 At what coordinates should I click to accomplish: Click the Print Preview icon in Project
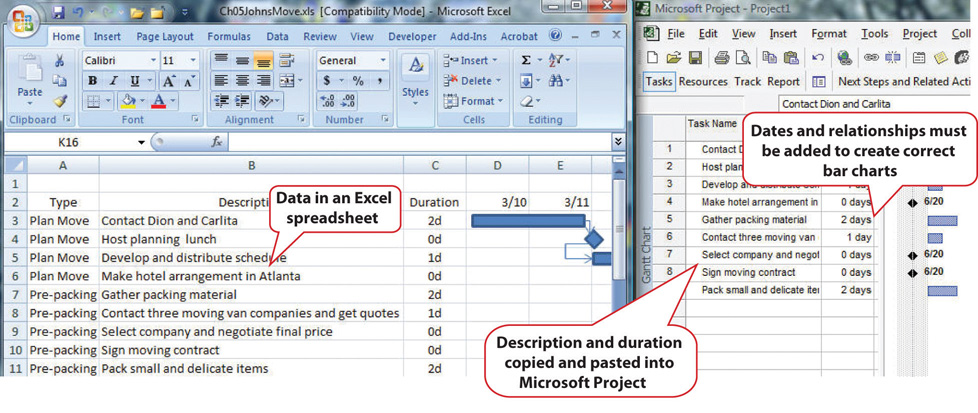pyautogui.click(x=742, y=57)
